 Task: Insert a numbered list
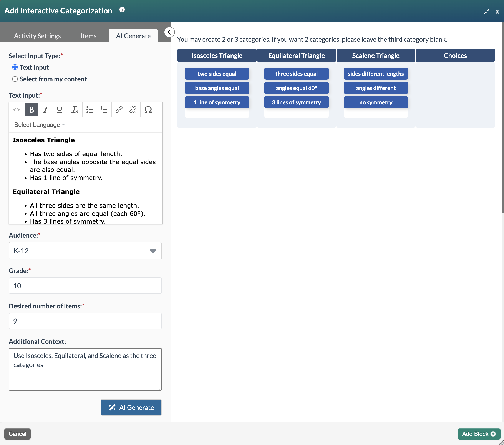tap(104, 110)
